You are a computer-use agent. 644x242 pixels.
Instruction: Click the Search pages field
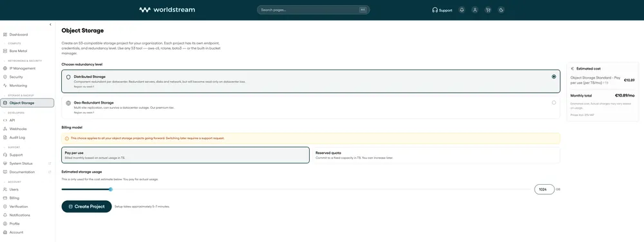[x=314, y=10]
